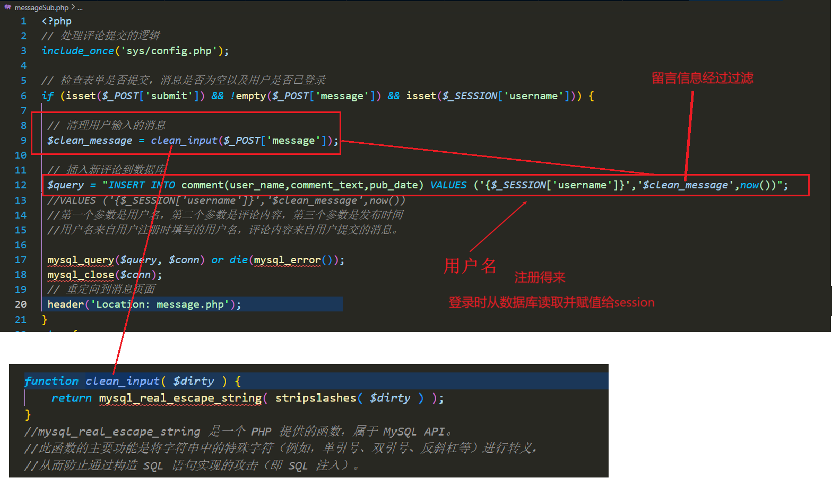Click the comment text on line 2
The width and height of the screenshot is (832, 504).
point(101,36)
